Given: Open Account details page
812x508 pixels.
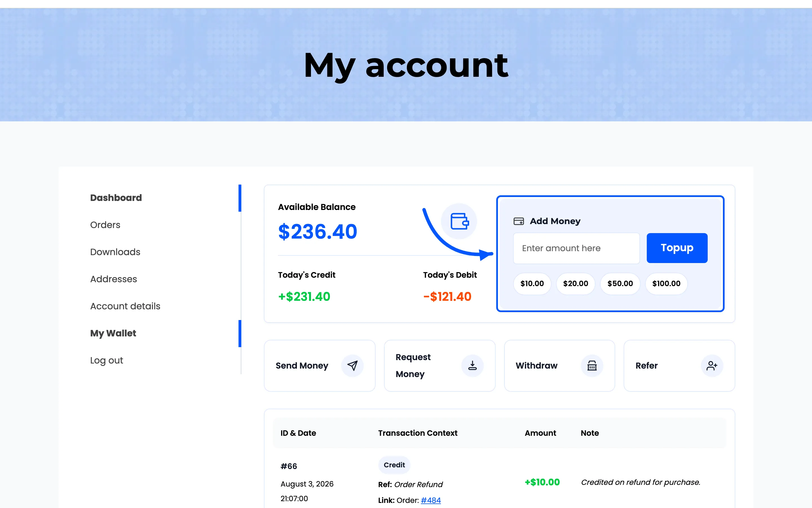Looking at the screenshot, I should coord(125,306).
